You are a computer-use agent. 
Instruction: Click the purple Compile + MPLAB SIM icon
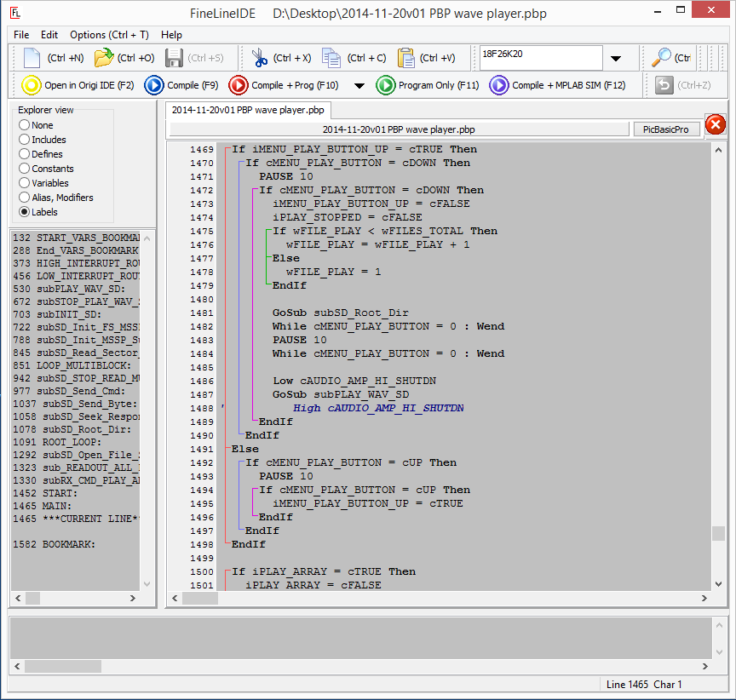point(499,85)
